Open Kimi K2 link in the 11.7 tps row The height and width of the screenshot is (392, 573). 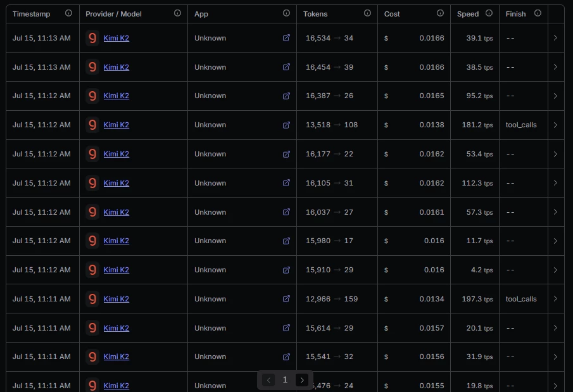pyautogui.click(x=116, y=241)
